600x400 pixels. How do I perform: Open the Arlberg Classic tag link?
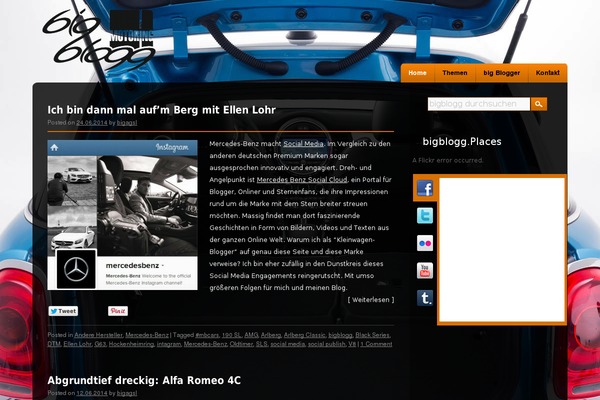(305, 335)
